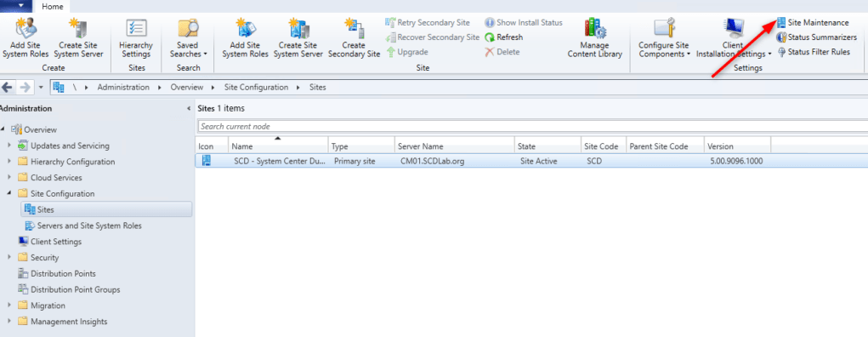This screenshot has width=868, height=337.
Task: Open Status Filter Rules
Action: 814,52
